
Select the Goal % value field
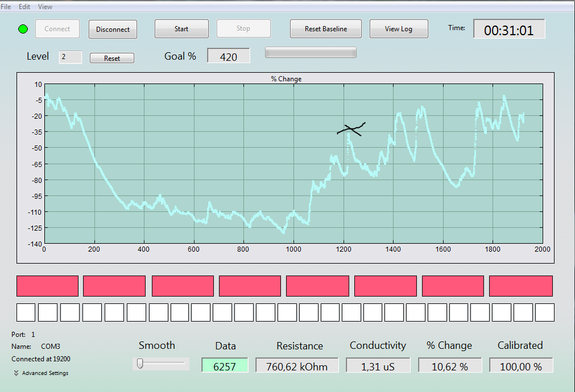point(229,56)
